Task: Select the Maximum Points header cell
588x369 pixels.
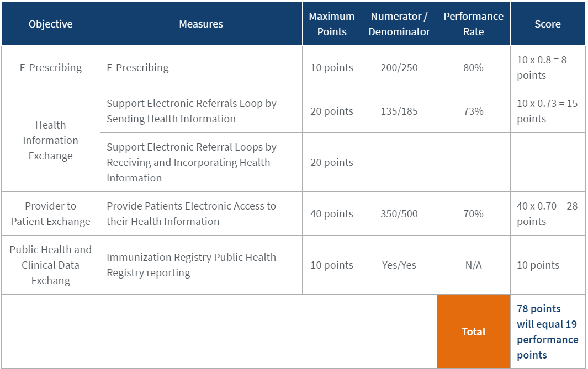Action: (x=332, y=24)
